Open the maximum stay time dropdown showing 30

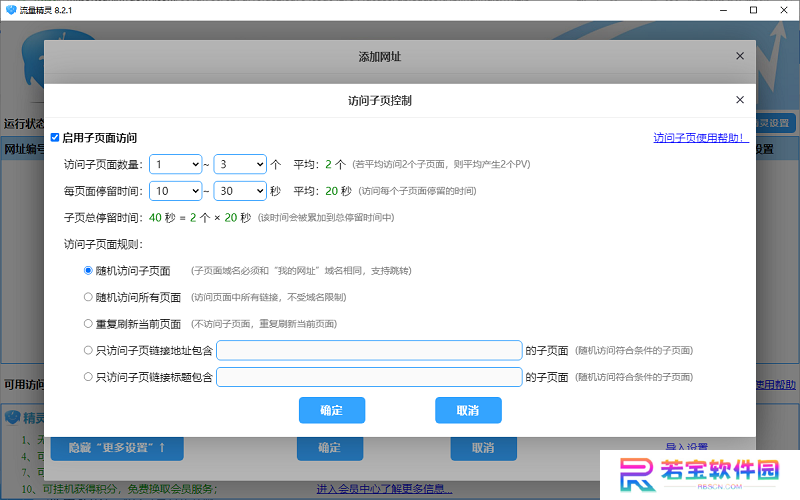point(240,191)
